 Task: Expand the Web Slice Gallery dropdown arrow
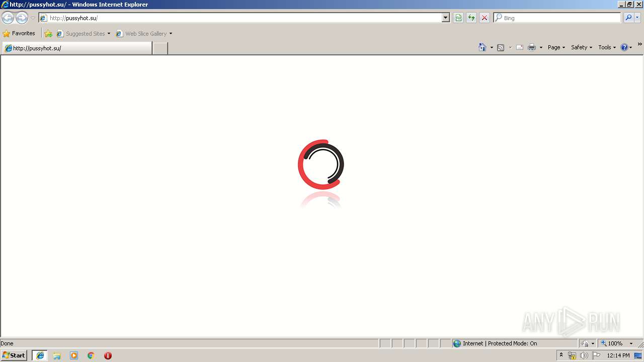(x=171, y=34)
